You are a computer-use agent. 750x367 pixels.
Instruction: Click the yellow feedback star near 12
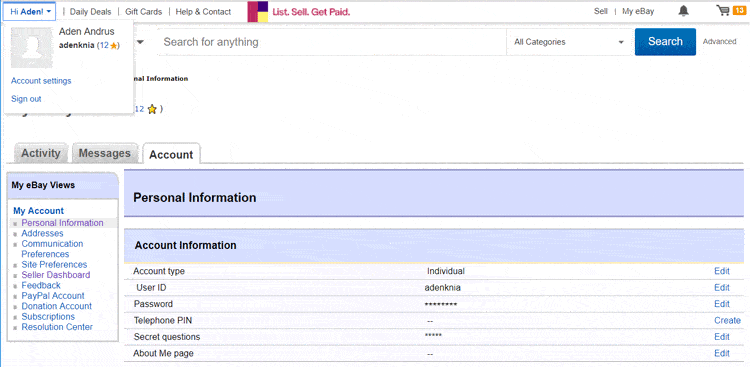[152, 110]
